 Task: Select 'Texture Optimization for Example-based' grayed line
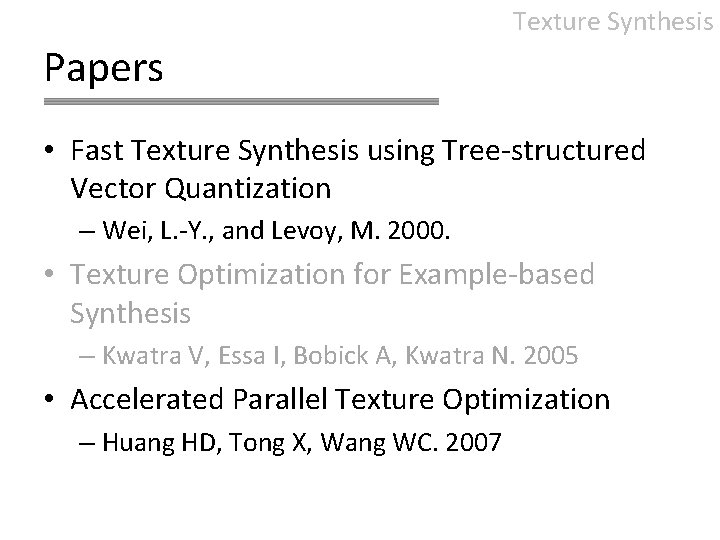(332, 275)
